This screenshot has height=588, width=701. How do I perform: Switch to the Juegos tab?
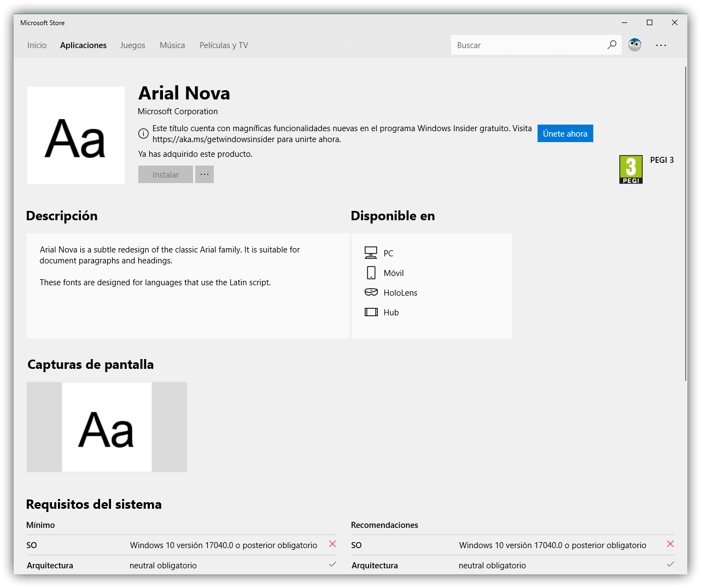pos(133,45)
